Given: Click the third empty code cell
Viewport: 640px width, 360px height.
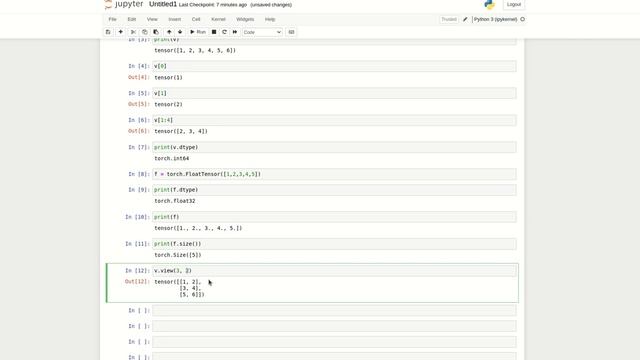Looking at the screenshot, I should click(x=334, y=342).
